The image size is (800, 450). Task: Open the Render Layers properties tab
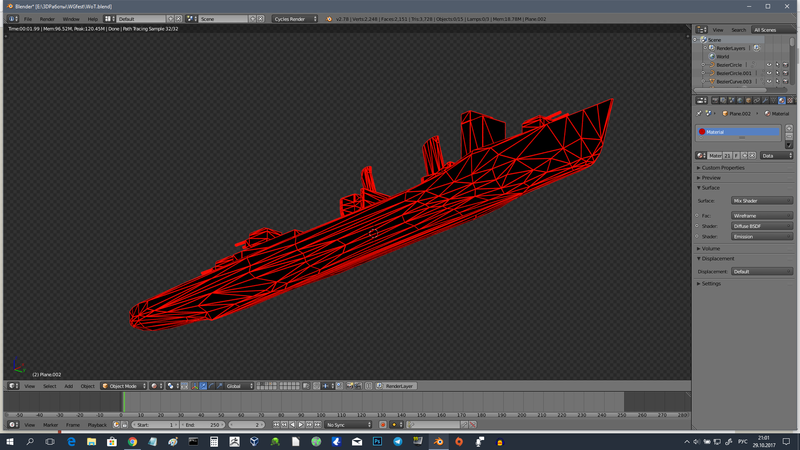click(723, 101)
